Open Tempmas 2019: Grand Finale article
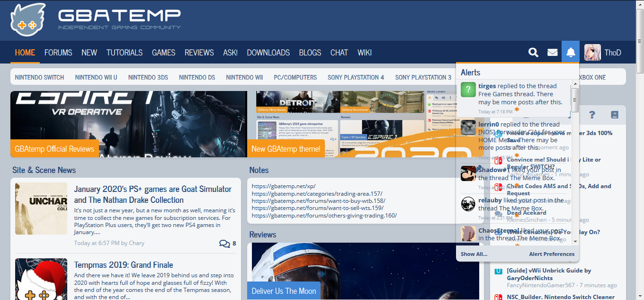 coord(124,265)
